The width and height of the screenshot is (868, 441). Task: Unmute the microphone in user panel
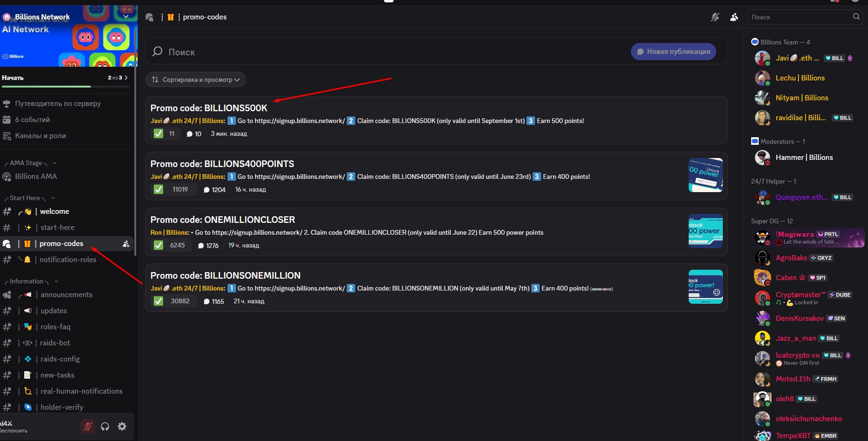tap(88, 426)
